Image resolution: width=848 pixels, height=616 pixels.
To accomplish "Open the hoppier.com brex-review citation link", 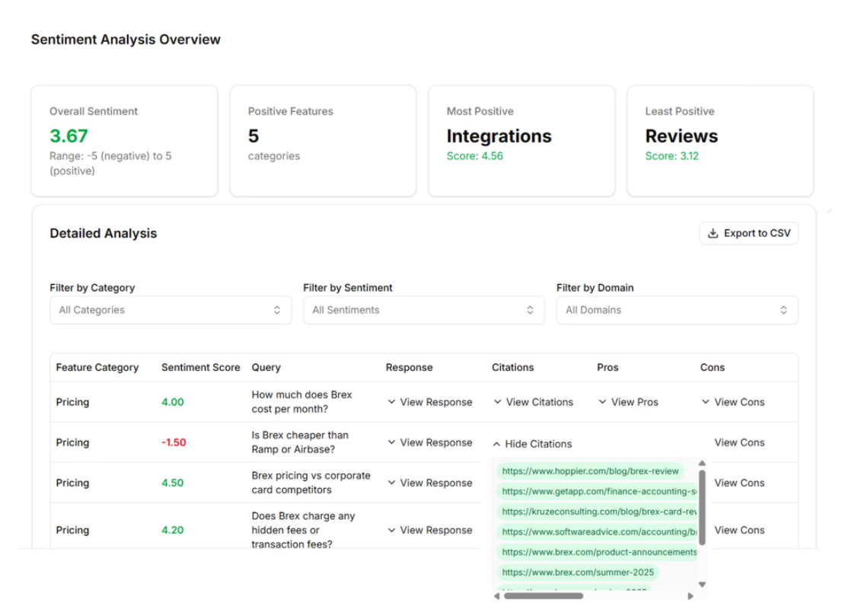I will coord(590,471).
